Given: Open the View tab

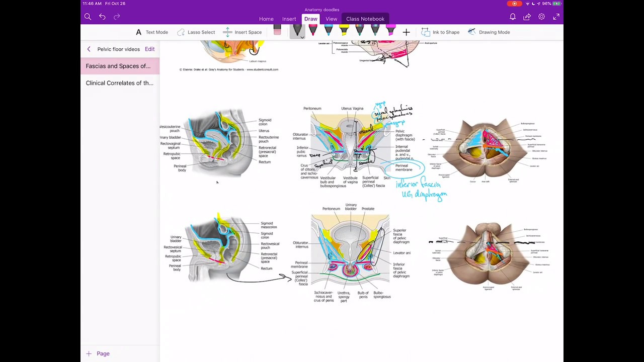Looking at the screenshot, I should [331, 19].
